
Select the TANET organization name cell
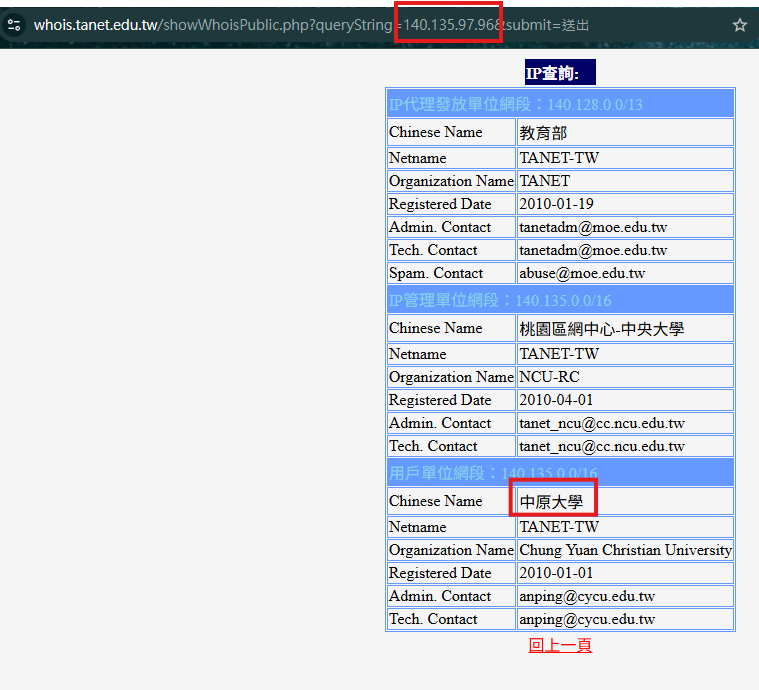(x=625, y=181)
